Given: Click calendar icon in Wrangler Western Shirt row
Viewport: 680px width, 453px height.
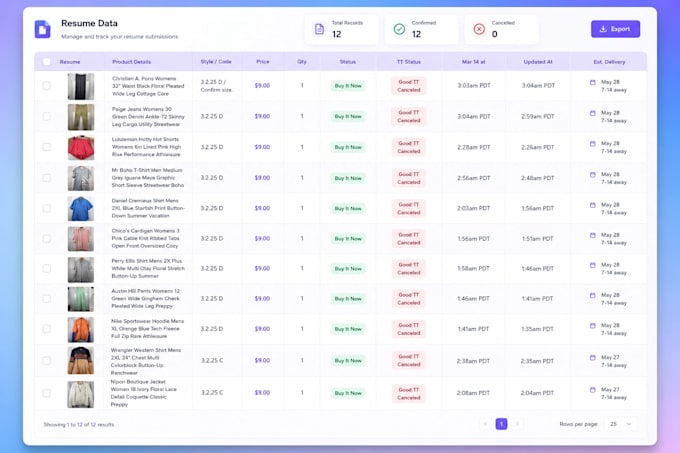Looking at the screenshot, I should 593,358.
